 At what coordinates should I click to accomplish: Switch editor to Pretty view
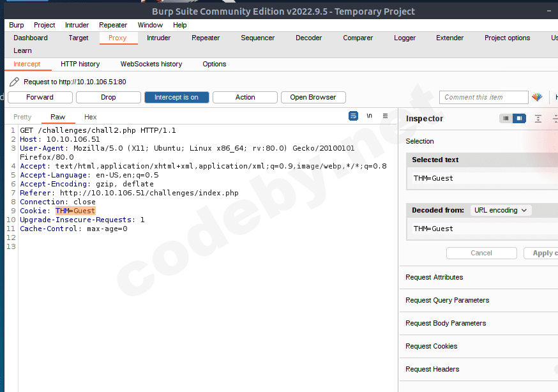click(22, 117)
